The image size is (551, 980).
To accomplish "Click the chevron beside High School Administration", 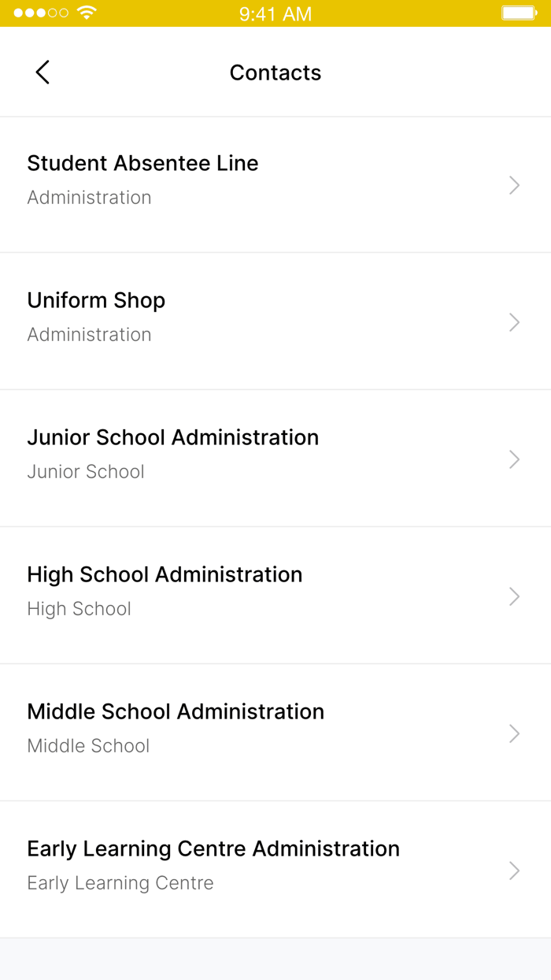I will (x=514, y=596).
